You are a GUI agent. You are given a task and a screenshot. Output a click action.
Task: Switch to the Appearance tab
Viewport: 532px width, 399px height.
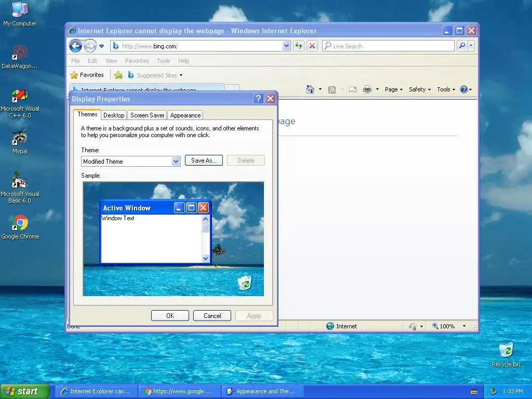click(x=185, y=115)
